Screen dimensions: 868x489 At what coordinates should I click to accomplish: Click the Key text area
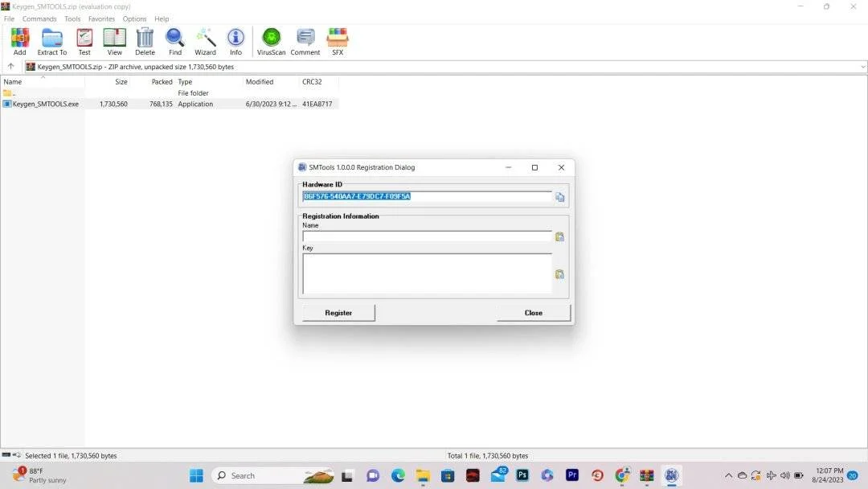[427, 273]
